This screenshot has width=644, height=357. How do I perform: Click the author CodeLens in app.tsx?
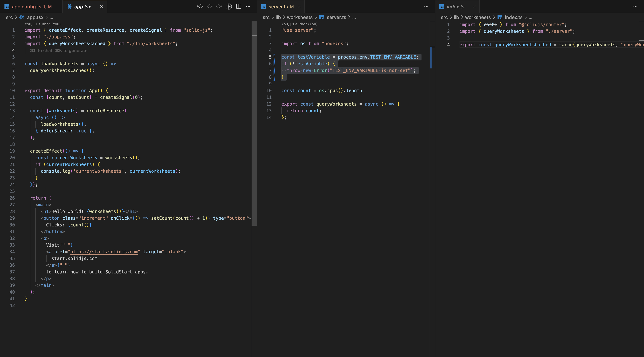tap(42, 24)
